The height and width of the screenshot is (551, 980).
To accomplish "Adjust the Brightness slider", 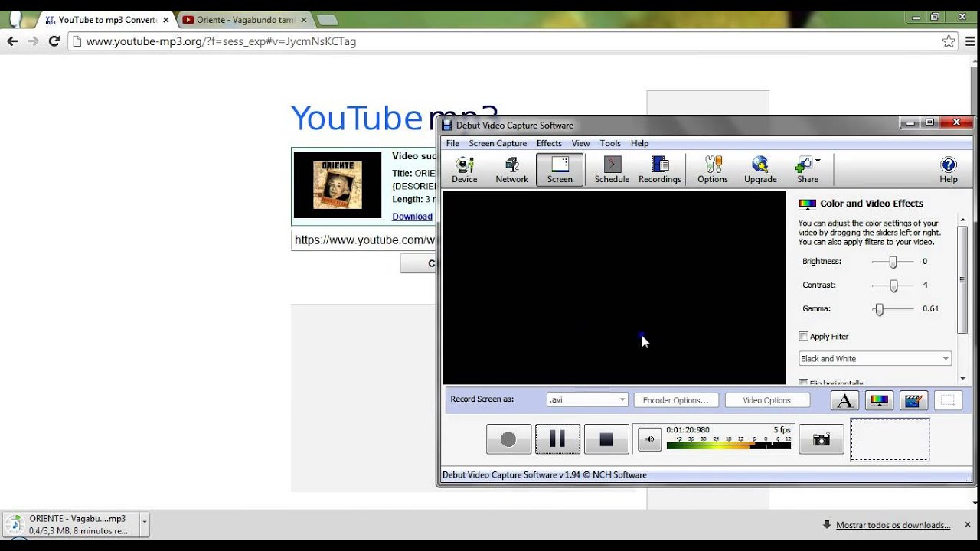I will pyautogui.click(x=893, y=262).
